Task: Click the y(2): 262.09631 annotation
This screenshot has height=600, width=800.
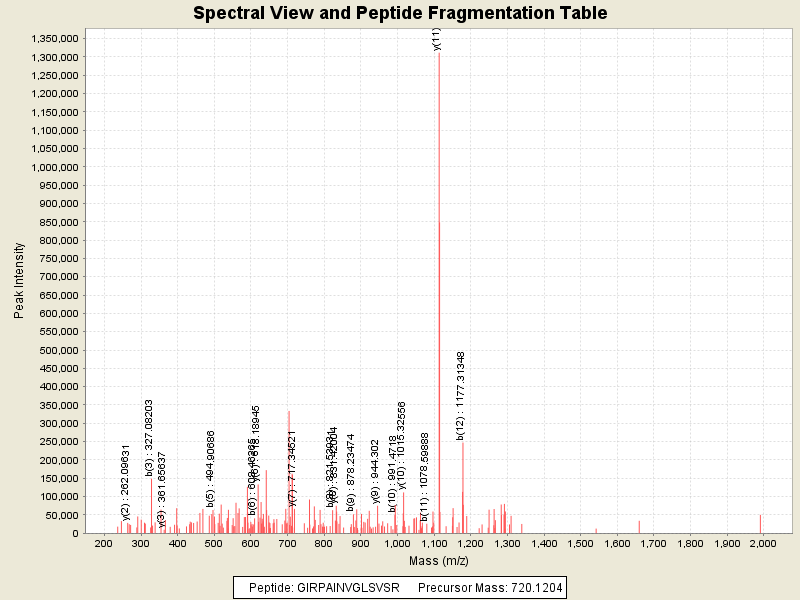Action: click(x=126, y=482)
